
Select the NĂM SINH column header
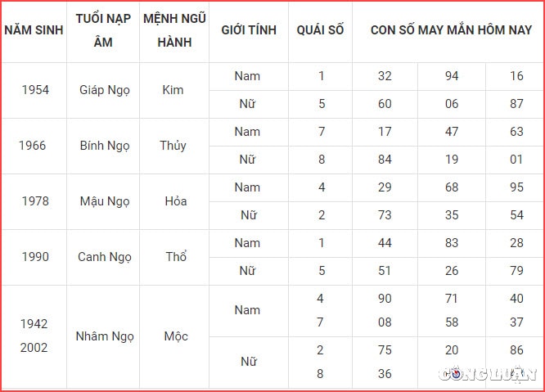[x=34, y=30]
